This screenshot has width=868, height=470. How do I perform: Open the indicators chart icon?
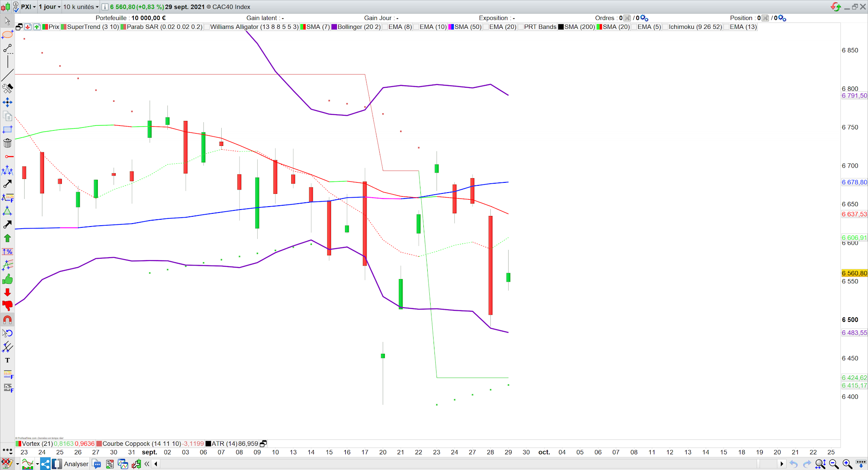point(28,464)
